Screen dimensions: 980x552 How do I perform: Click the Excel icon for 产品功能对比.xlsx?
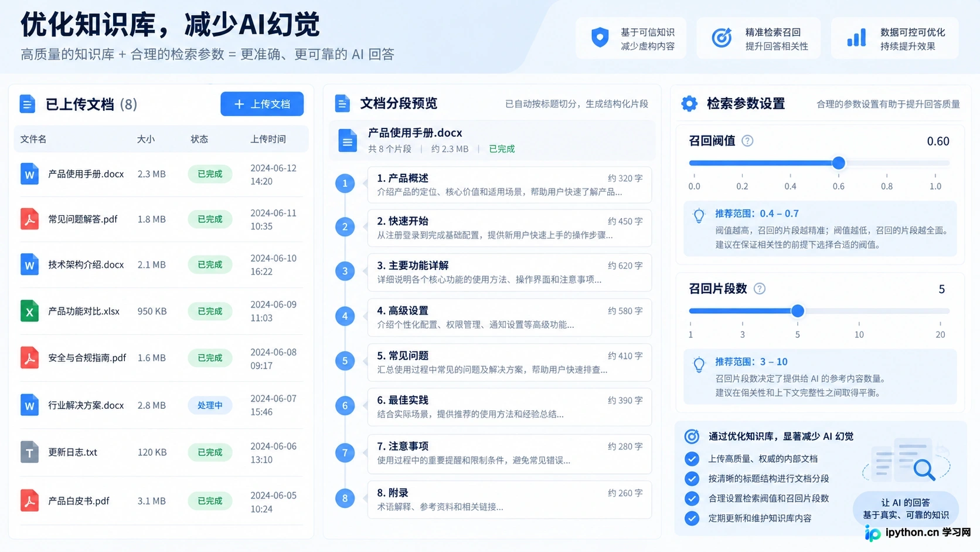29,311
